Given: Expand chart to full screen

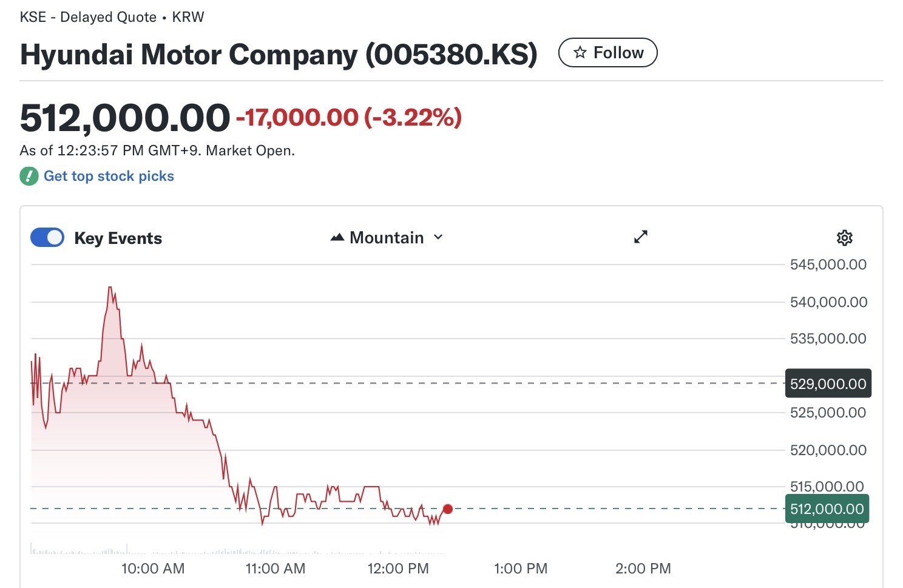Looking at the screenshot, I should [641, 237].
